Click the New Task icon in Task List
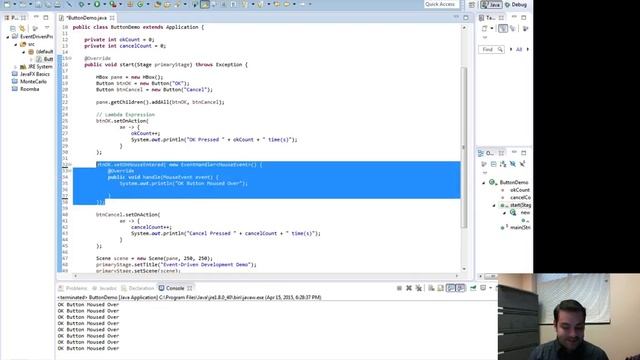The height and width of the screenshot is (360, 640). [x=484, y=29]
